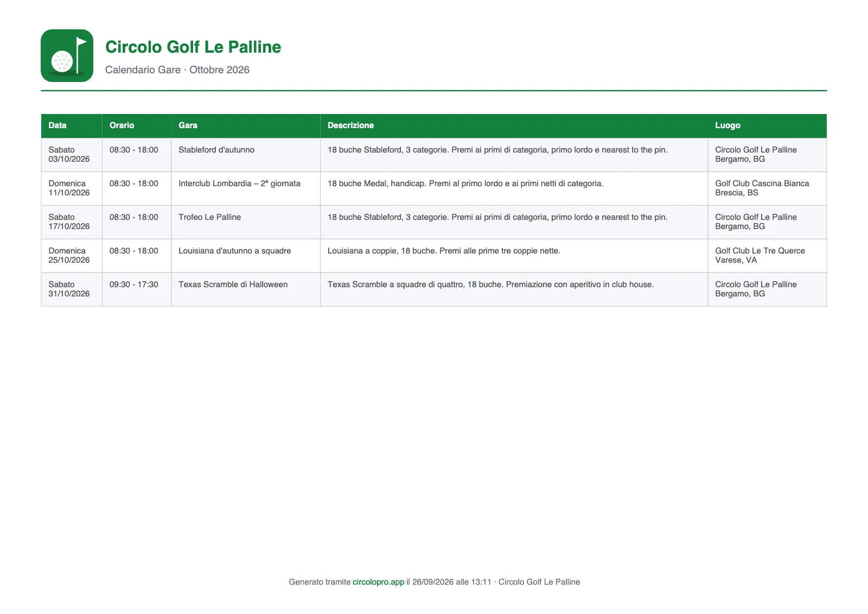
Task: Click 'Calendario Gare · Ottobre 2026' subtitle
Action: 177,69
